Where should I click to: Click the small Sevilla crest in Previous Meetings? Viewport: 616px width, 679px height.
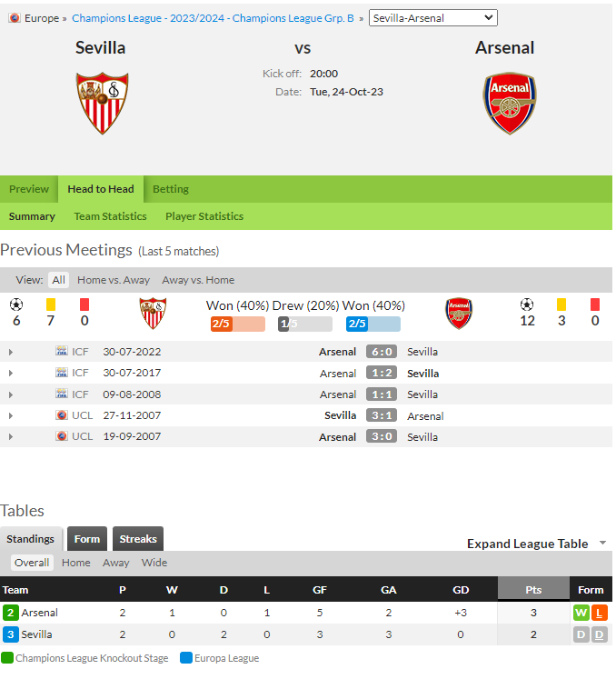153,313
